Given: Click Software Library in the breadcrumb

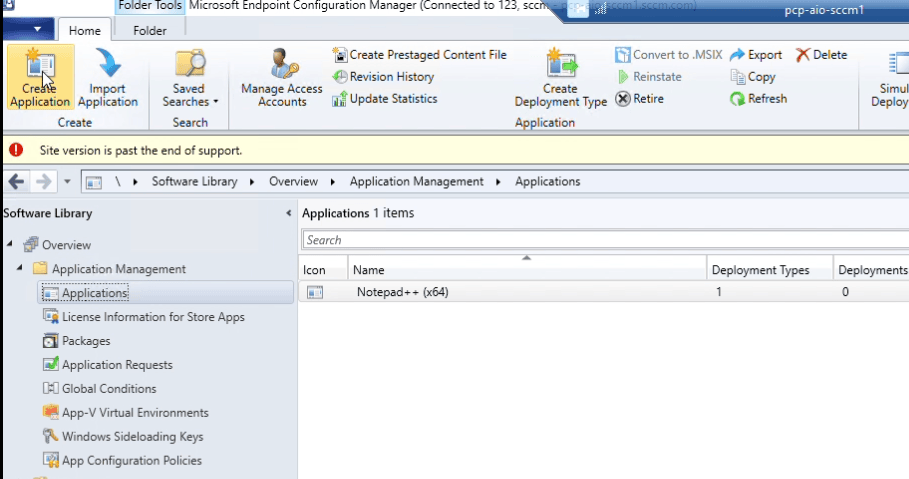Looking at the screenshot, I should 194,182.
